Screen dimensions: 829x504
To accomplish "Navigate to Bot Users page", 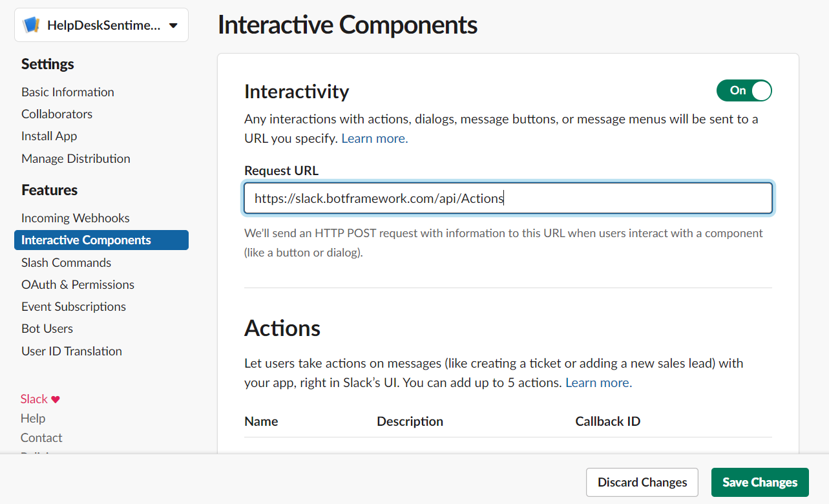I will click(x=47, y=328).
